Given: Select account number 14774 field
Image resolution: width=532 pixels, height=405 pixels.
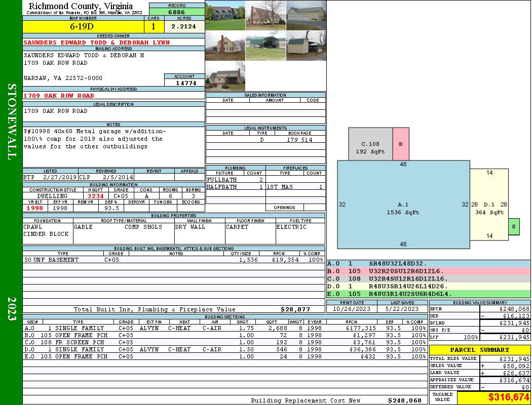Looking at the screenshot, I should [x=184, y=83].
